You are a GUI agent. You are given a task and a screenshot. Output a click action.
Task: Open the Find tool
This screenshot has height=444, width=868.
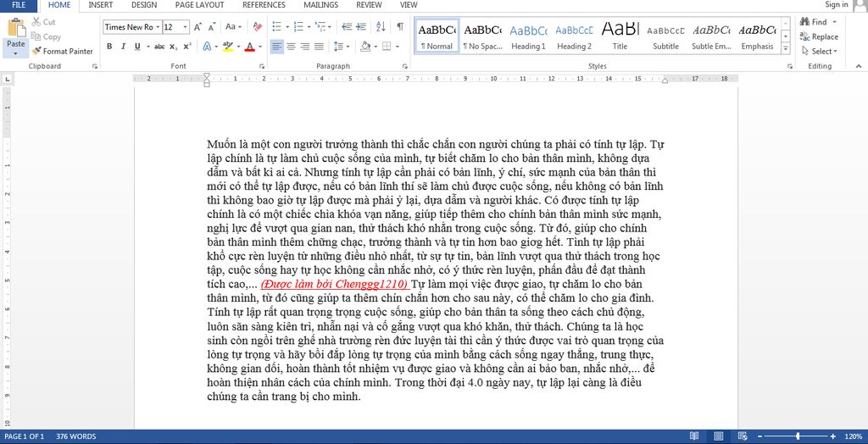[814, 22]
